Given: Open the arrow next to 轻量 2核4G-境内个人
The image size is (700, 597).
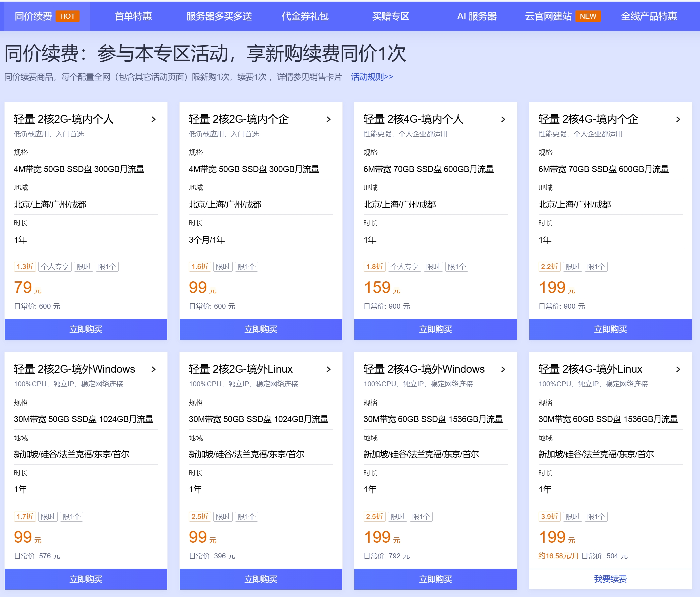Looking at the screenshot, I should click(x=503, y=119).
